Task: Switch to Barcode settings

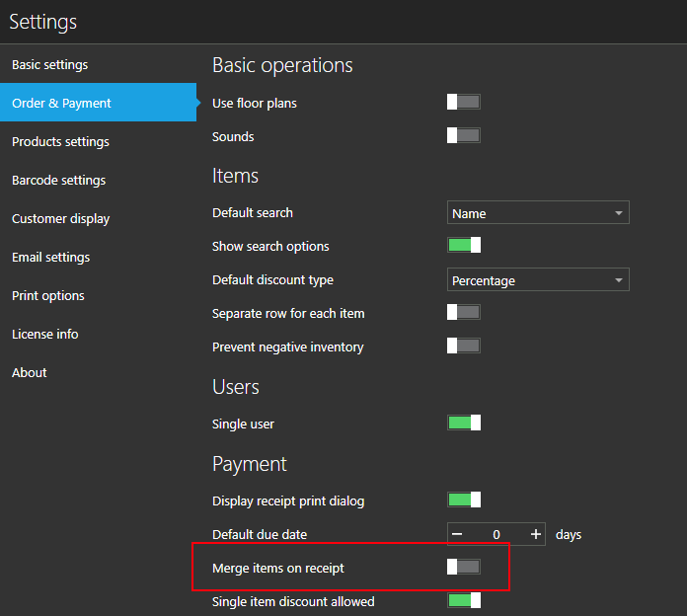Action: point(58,181)
